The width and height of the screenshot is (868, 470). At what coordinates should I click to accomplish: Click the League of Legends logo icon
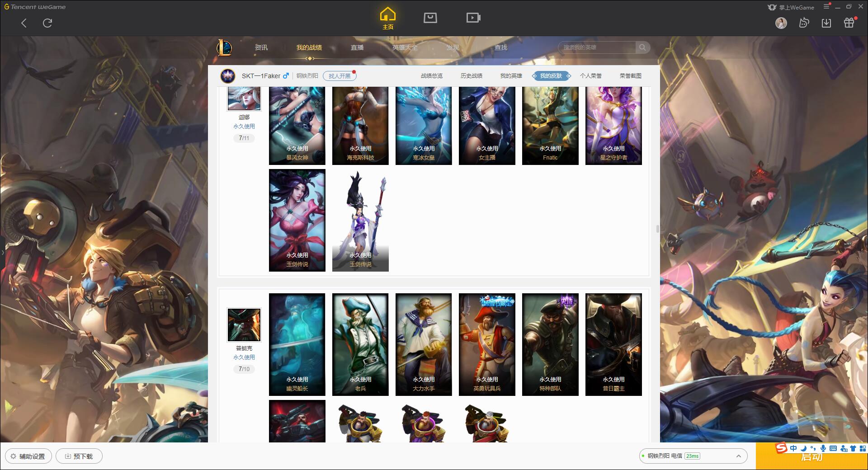[x=224, y=47]
